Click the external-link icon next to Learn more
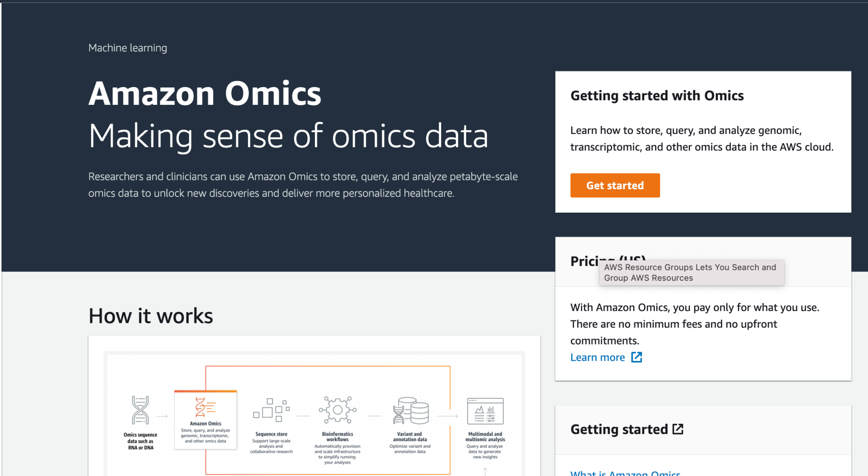The image size is (868, 476). (637, 357)
